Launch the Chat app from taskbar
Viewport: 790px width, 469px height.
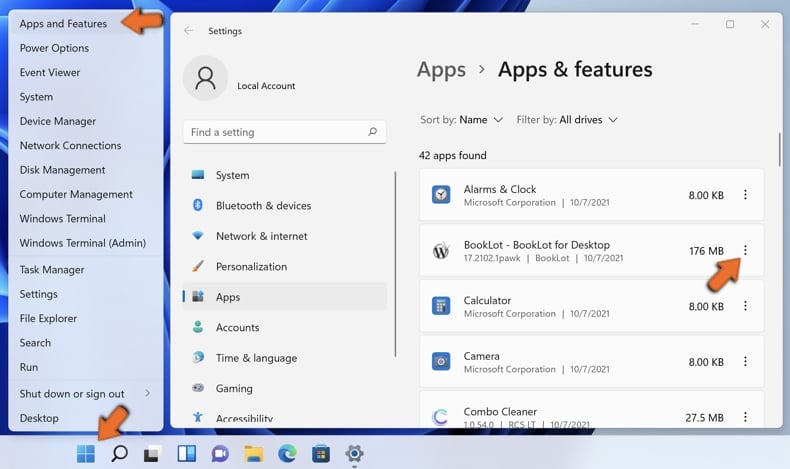click(x=220, y=454)
